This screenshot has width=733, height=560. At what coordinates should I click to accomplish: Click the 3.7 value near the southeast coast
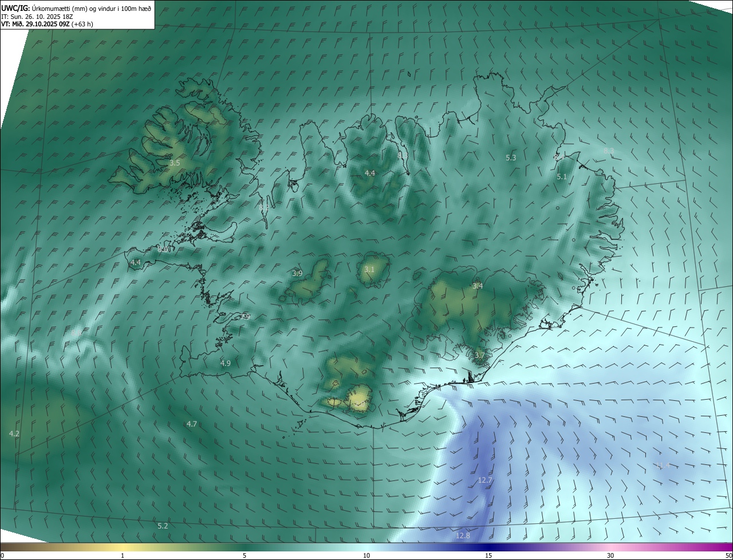tap(479, 356)
